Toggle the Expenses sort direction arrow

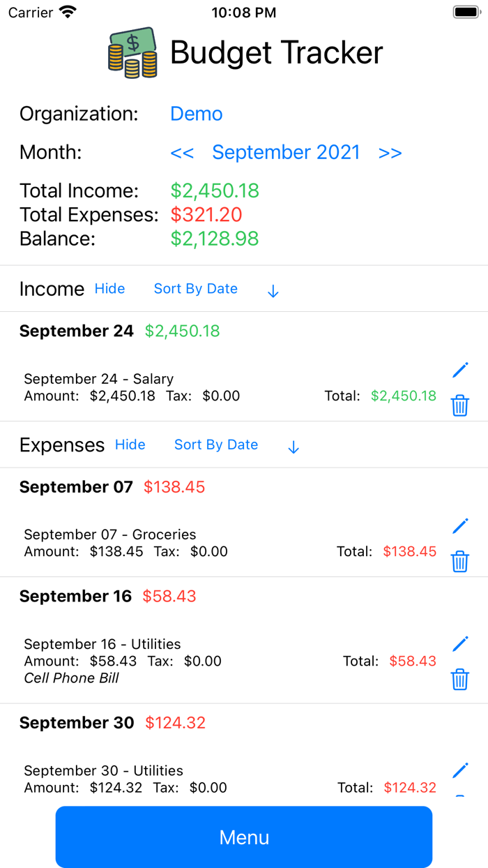click(x=293, y=446)
